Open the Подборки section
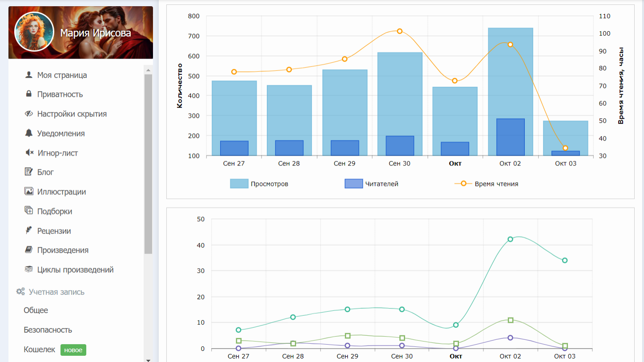Screen dimensions: 644x362 tap(54, 211)
